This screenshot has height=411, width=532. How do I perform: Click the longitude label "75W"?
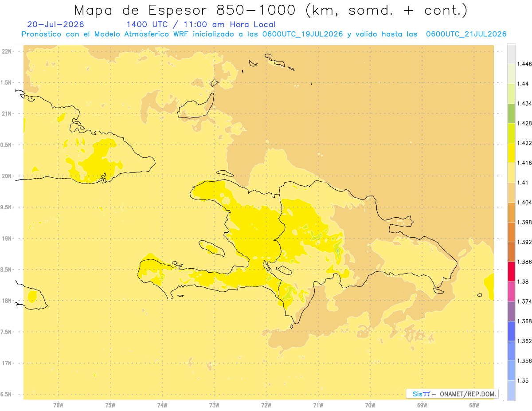click(110, 405)
